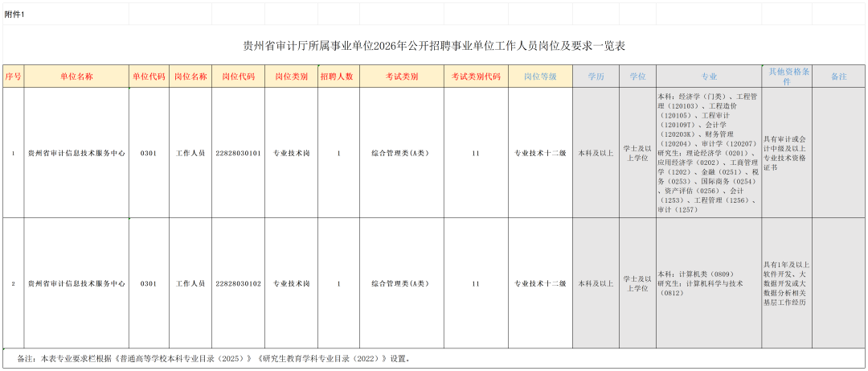The image size is (868, 371).
Task: Select 专业技术十二级 in the 22828030102 row
Action: point(540,283)
